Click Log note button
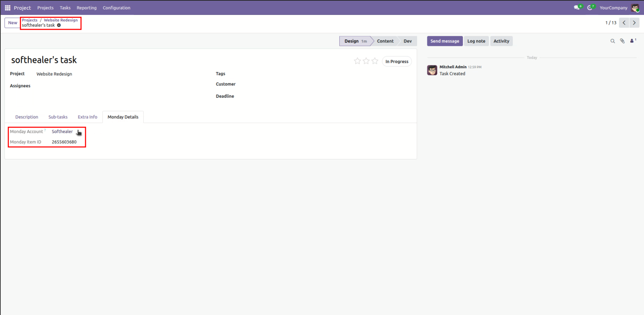The height and width of the screenshot is (315, 644). pyautogui.click(x=476, y=41)
